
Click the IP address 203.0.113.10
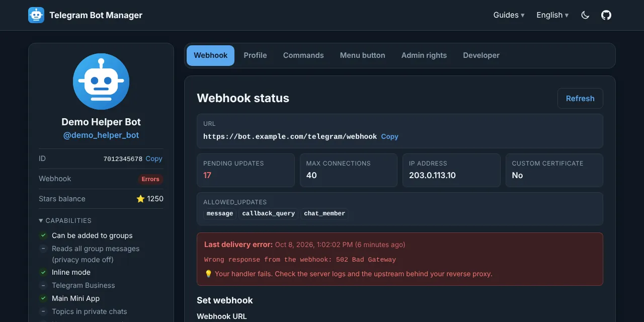tap(432, 176)
